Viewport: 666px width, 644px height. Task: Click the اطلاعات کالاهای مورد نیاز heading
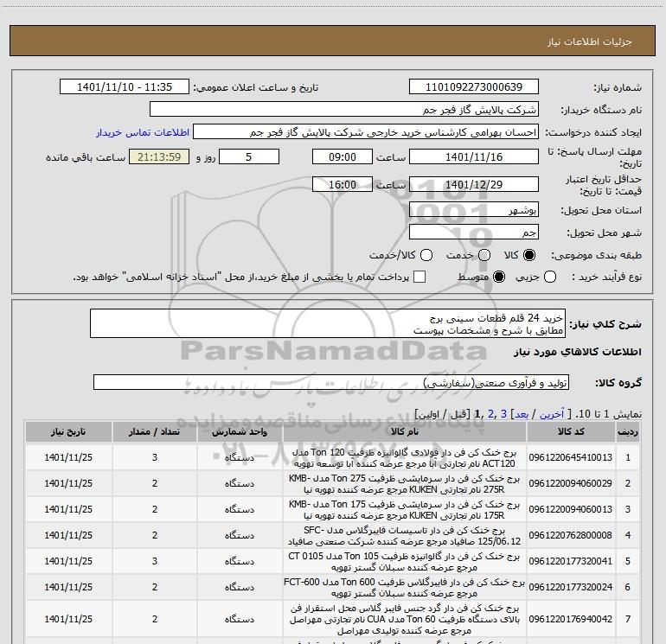578,352
